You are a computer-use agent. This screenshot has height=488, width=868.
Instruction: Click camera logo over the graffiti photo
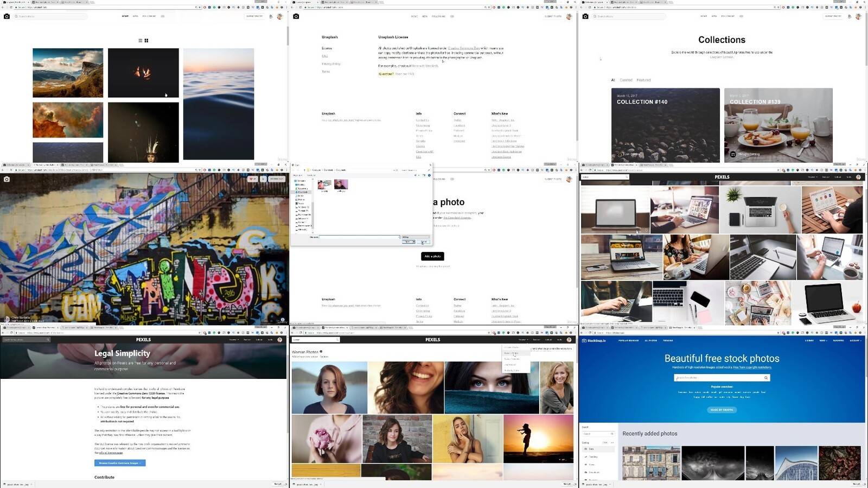coord(7,179)
